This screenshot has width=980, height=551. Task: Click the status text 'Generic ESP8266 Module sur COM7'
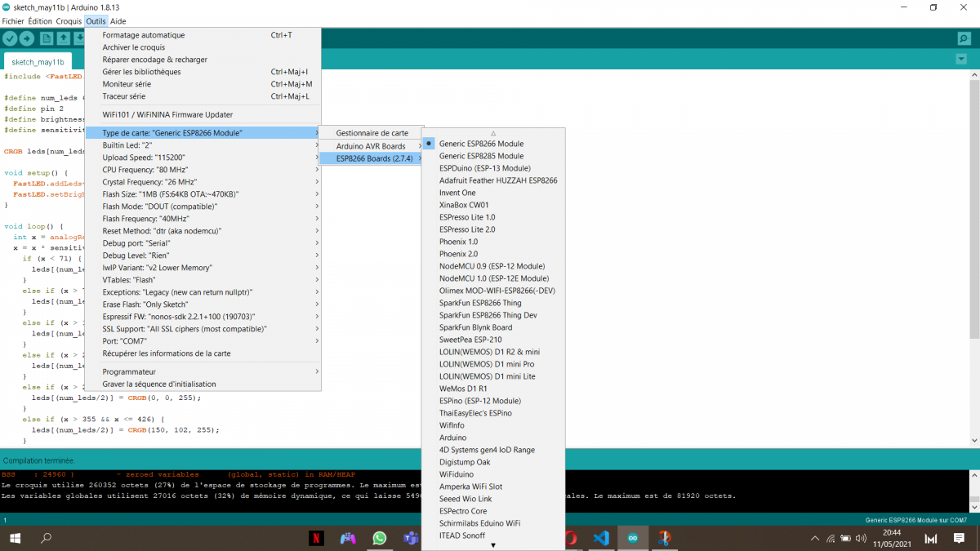(x=915, y=520)
